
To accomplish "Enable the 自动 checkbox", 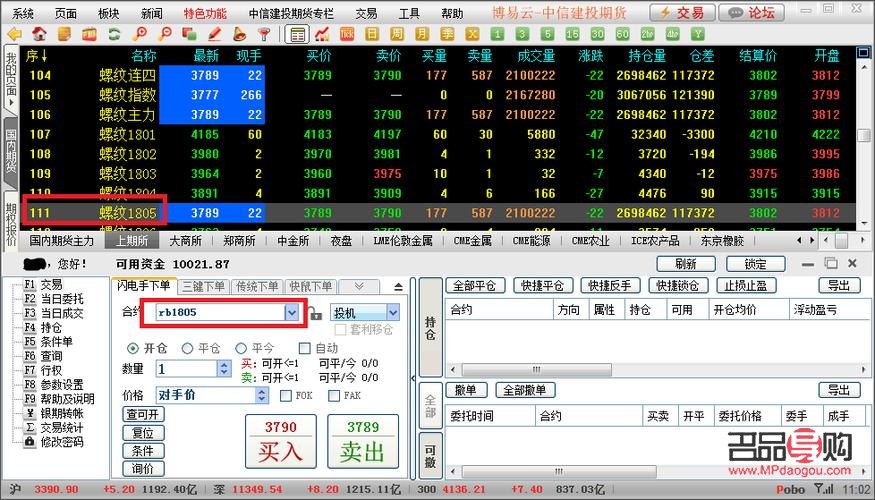I will [x=305, y=348].
